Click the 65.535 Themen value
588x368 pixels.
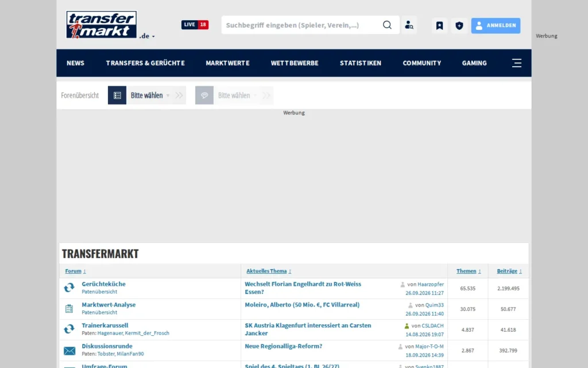pyautogui.click(x=467, y=289)
